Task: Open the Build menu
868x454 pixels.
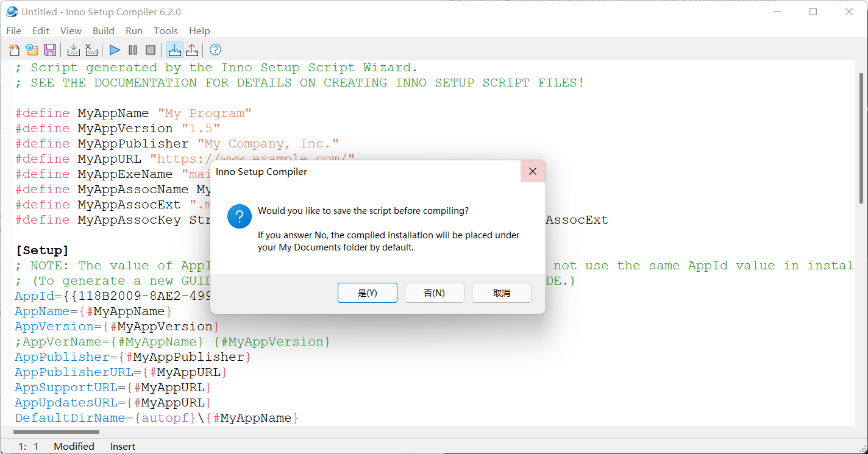Action: 104,30
